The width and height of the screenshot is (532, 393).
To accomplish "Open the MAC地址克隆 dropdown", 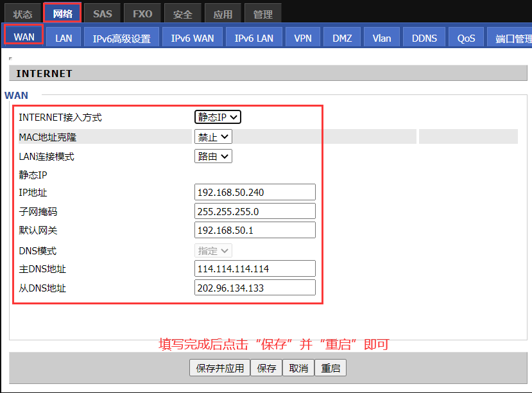I will (x=213, y=136).
